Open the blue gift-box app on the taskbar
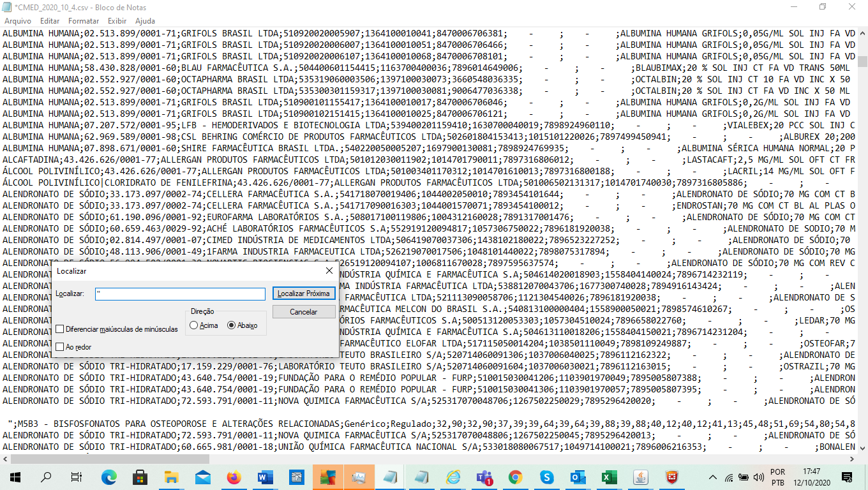 296,477
